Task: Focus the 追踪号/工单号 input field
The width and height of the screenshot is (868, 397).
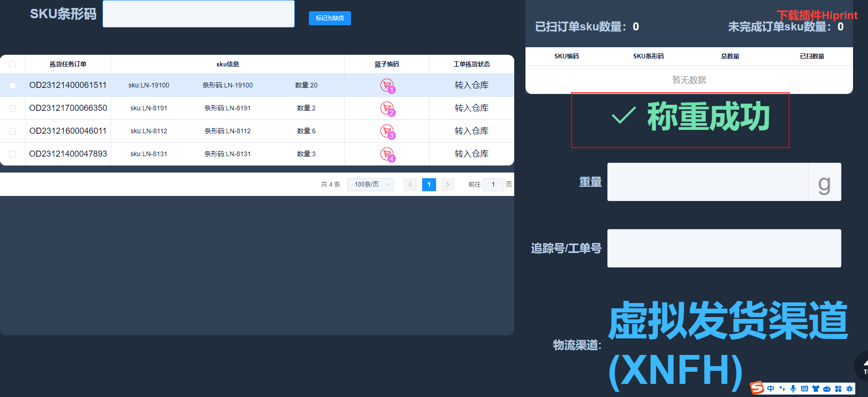Action: click(724, 248)
